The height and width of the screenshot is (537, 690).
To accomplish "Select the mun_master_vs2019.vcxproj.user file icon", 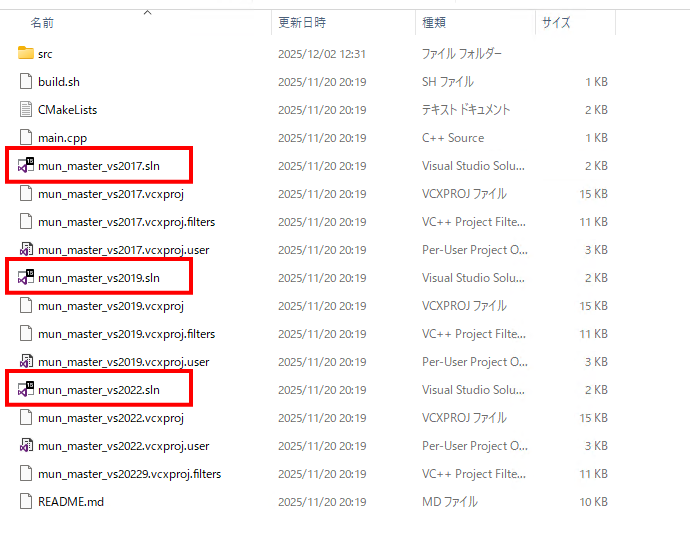I will point(26,362).
